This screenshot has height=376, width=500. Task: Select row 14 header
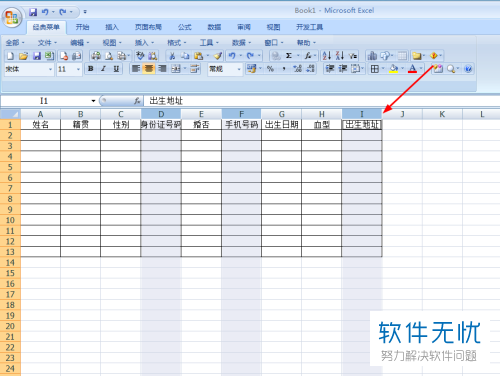click(x=10, y=263)
